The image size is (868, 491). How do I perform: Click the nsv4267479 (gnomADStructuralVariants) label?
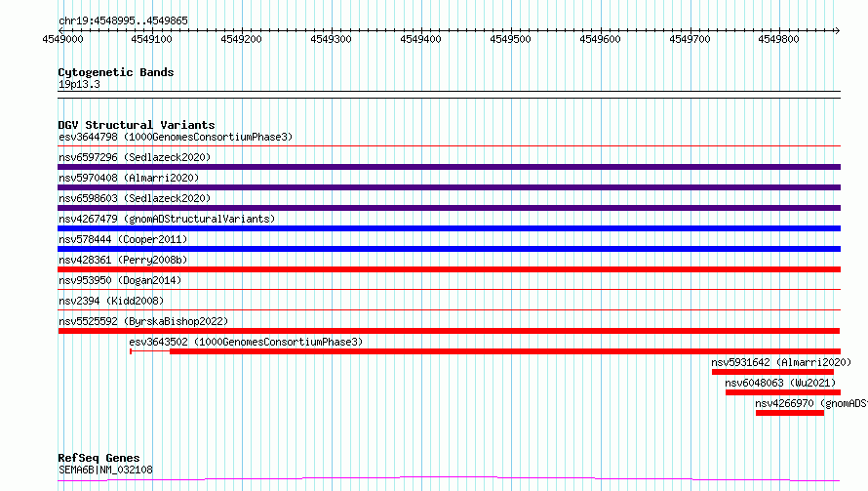click(167, 219)
